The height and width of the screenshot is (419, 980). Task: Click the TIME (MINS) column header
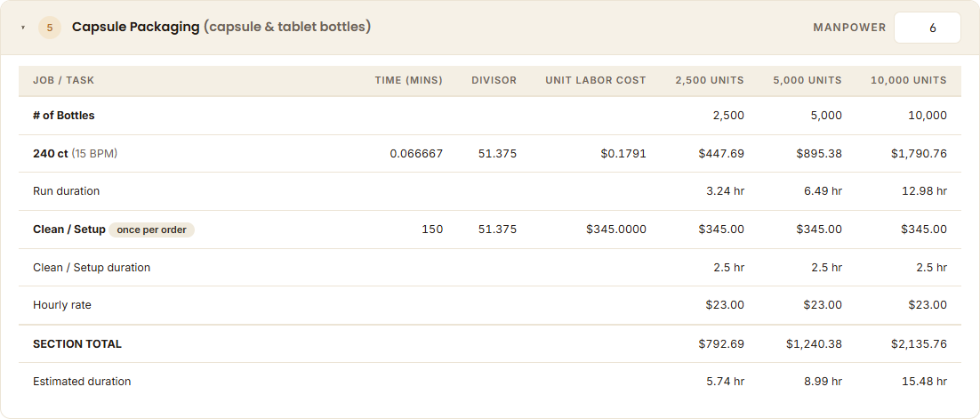409,80
